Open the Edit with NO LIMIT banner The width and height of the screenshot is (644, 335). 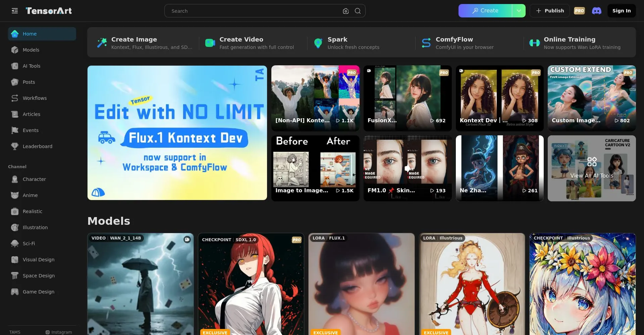177,133
